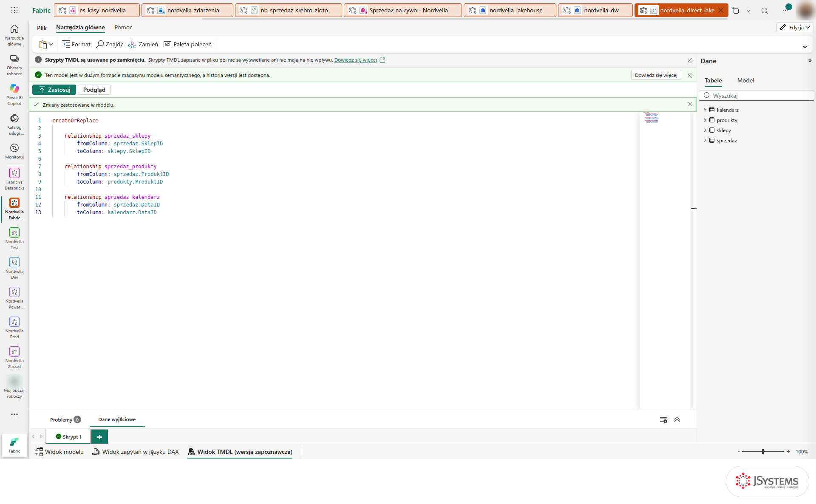
Task: Expand the sklepy table
Action: pyautogui.click(x=705, y=130)
